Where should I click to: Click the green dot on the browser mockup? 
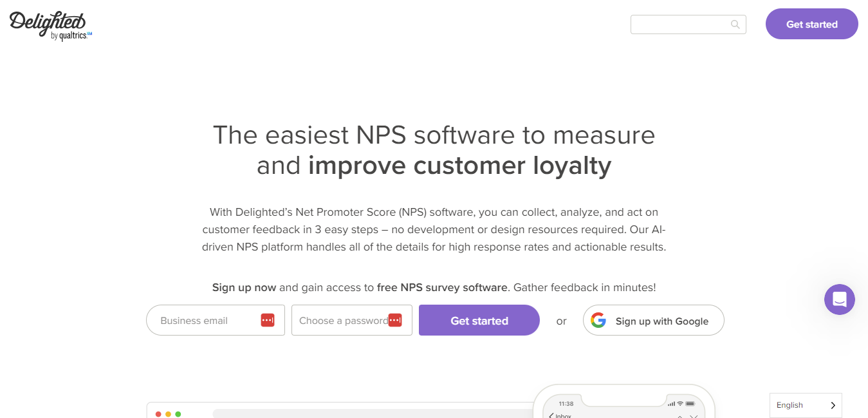[178, 413]
